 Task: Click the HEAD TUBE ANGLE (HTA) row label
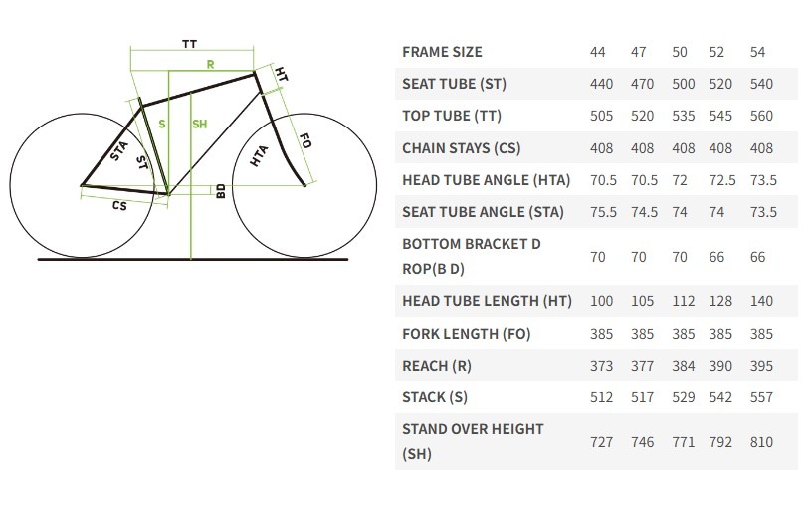coord(486,180)
